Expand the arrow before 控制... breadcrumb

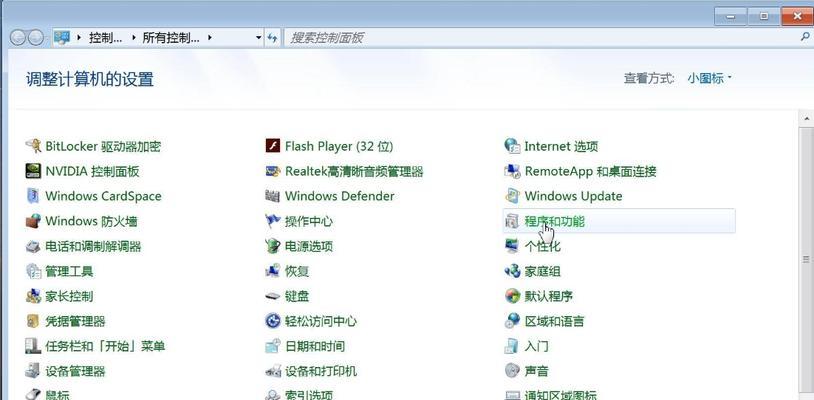79,37
